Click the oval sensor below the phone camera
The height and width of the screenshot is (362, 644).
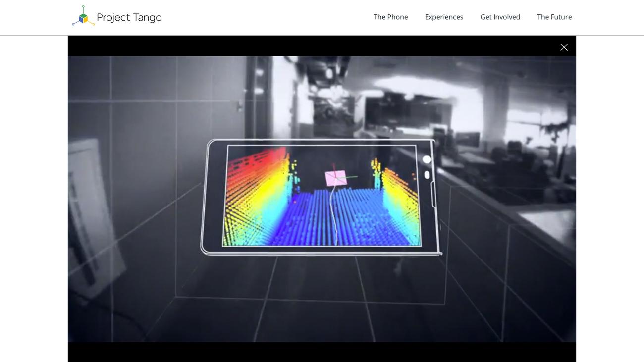click(x=427, y=175)
